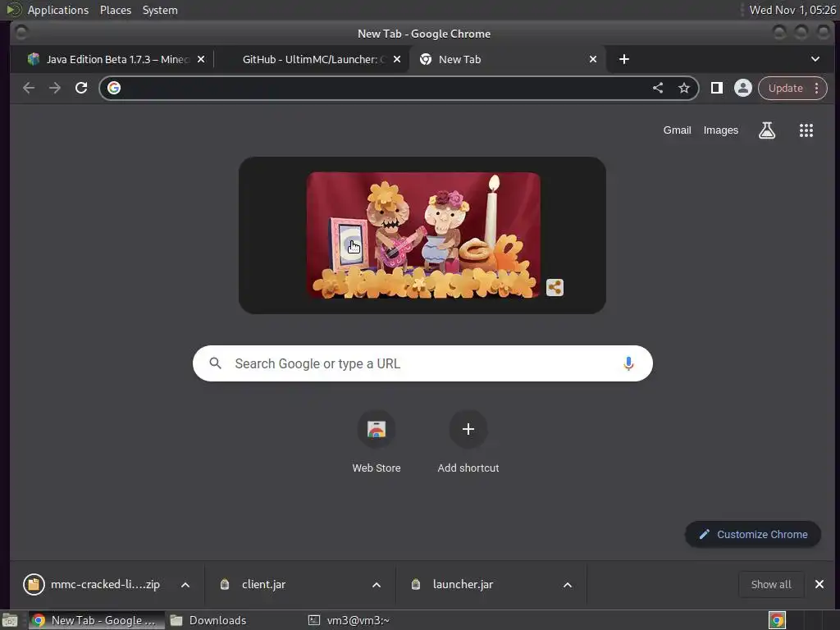Click the show desktop icon in bottom panel
The height and width of the screenshot is (630, 840).
click(x=9, y=620)
